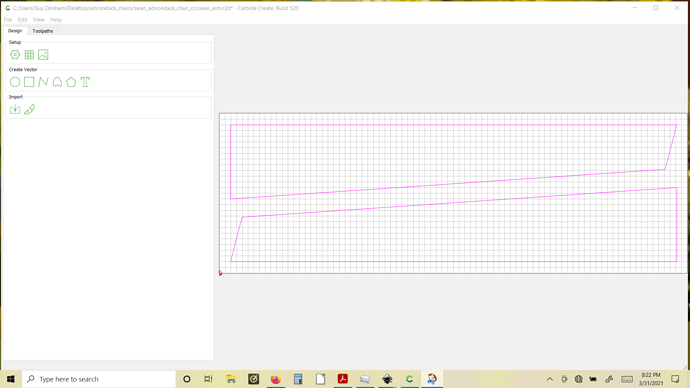Select the Polyline vector tool

(x=43, y=82)
